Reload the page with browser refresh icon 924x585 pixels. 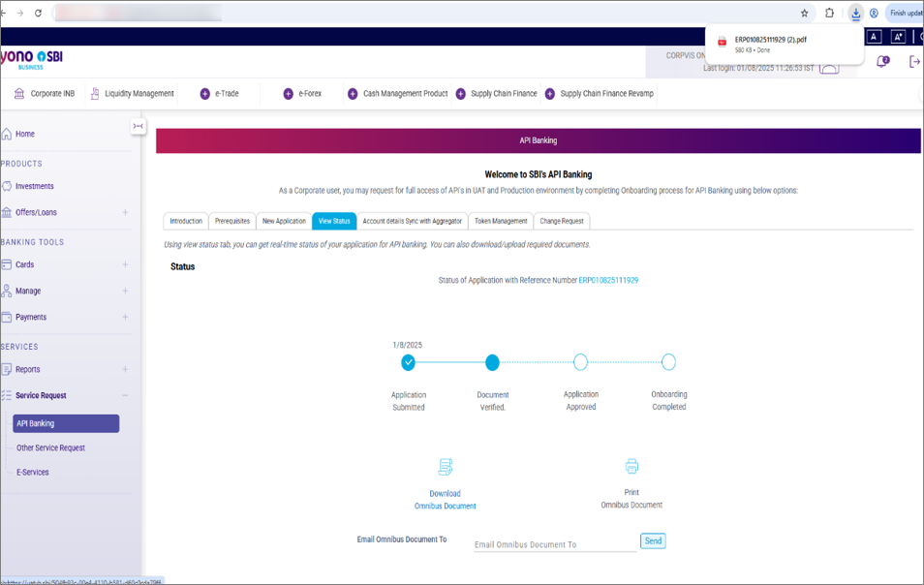point(38,13)
